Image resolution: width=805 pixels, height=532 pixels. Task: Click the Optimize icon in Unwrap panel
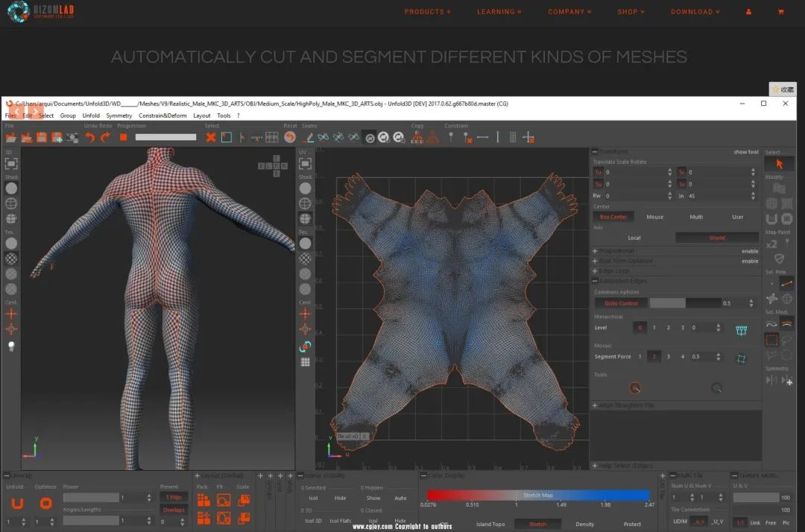pos(45,503)
